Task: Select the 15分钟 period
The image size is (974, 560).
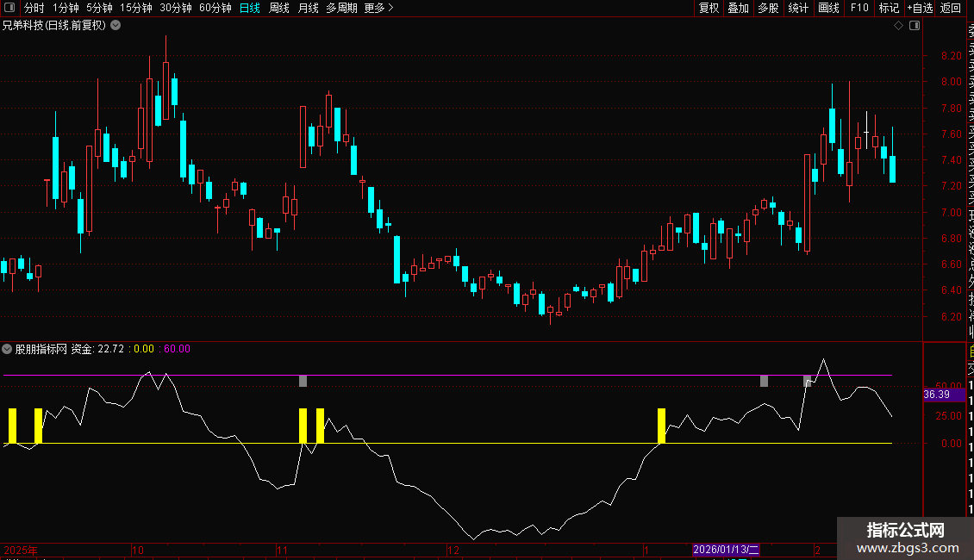Action: (136, 8)
